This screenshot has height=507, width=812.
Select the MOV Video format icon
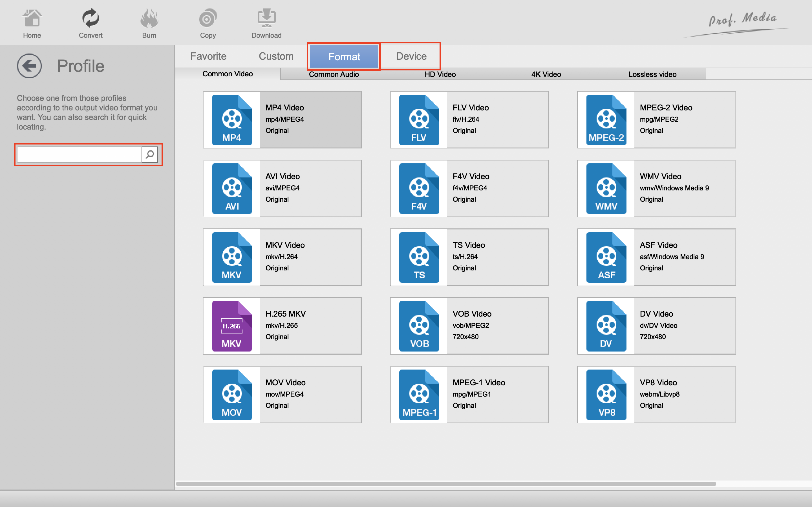click(232, 395)
